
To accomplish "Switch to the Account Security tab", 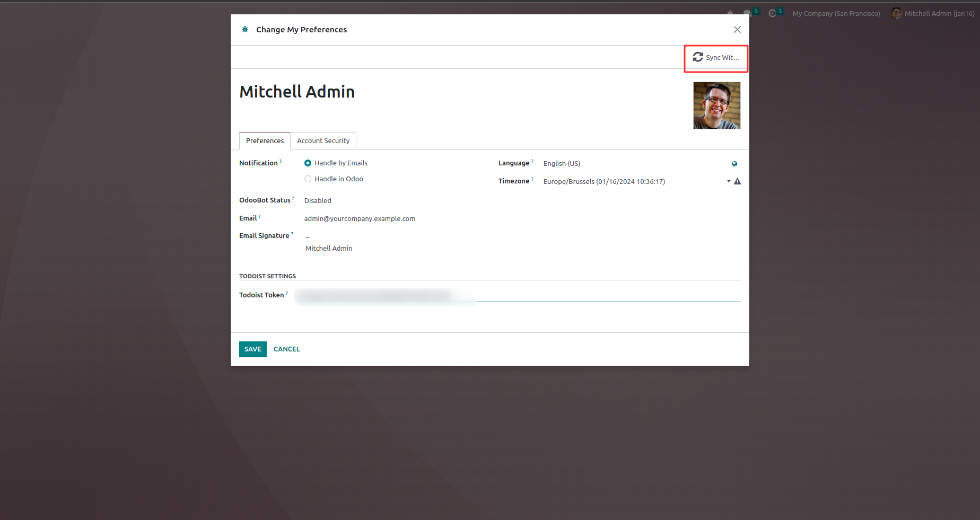I will click(x=323, y=141).
